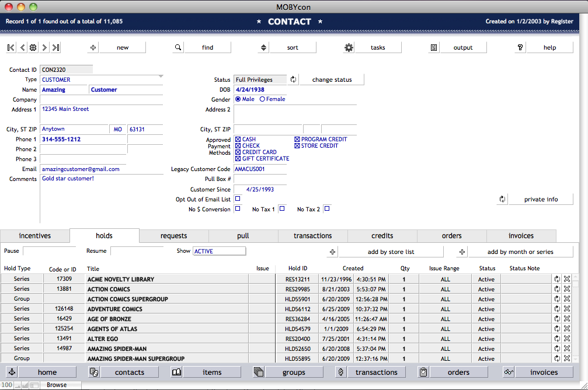Image resolution: width=588 pixels, height=390 pixels.
Task: Open the Show ACTIVE filter dropdown
Action: pos(219,251)
